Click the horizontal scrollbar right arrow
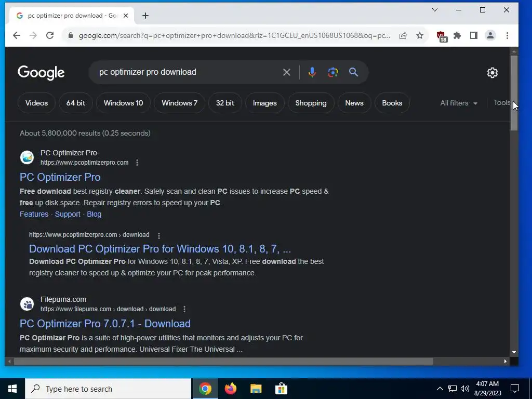This screenshot has width=532, height=399. (506, 362)
